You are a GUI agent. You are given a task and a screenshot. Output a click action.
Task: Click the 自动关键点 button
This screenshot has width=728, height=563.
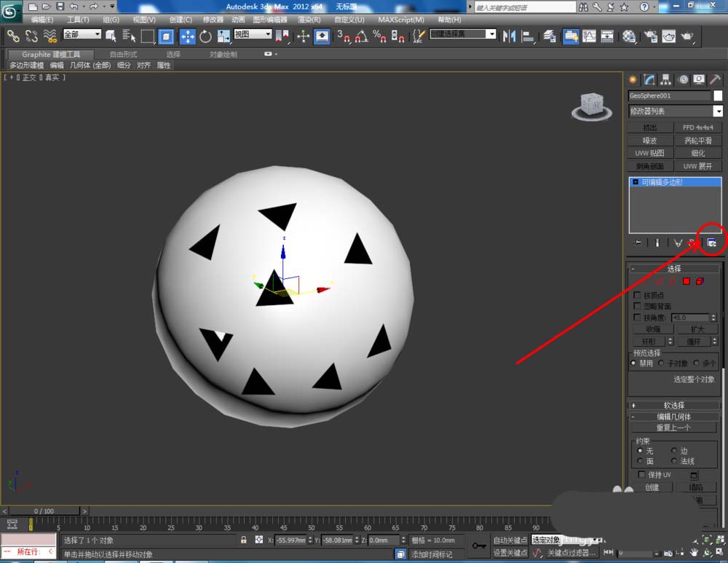coord(510,540)
